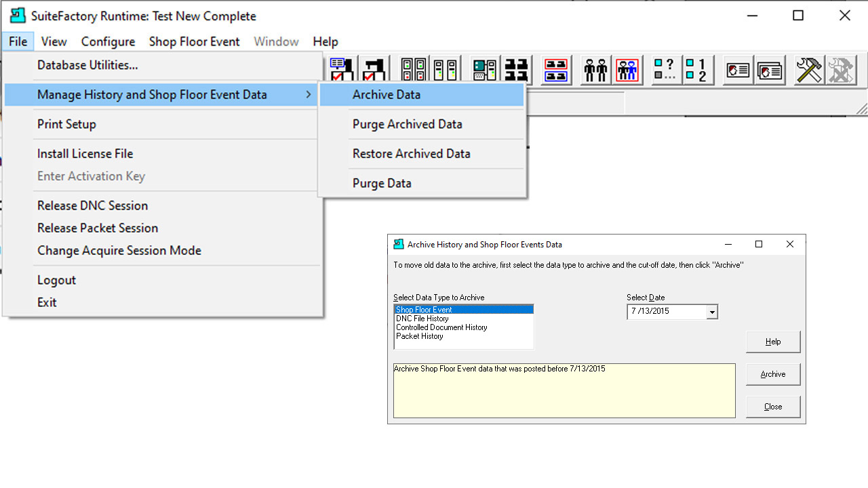Choose Exit from File menu
The image size is (868, 488).
coord(162,302)
